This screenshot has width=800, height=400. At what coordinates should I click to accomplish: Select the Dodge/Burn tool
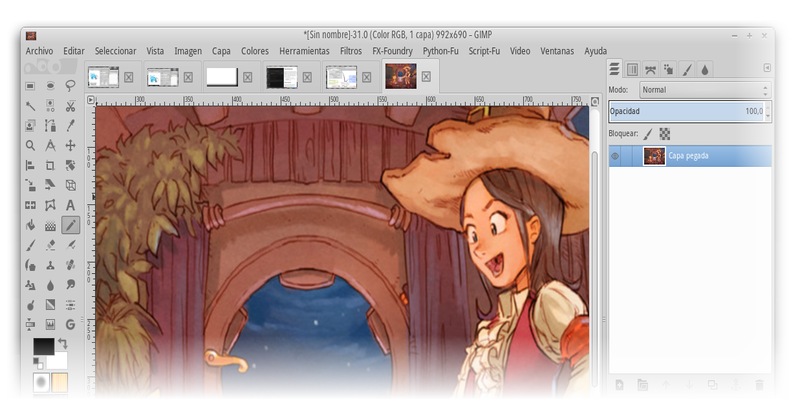click(x=30, y=305)
